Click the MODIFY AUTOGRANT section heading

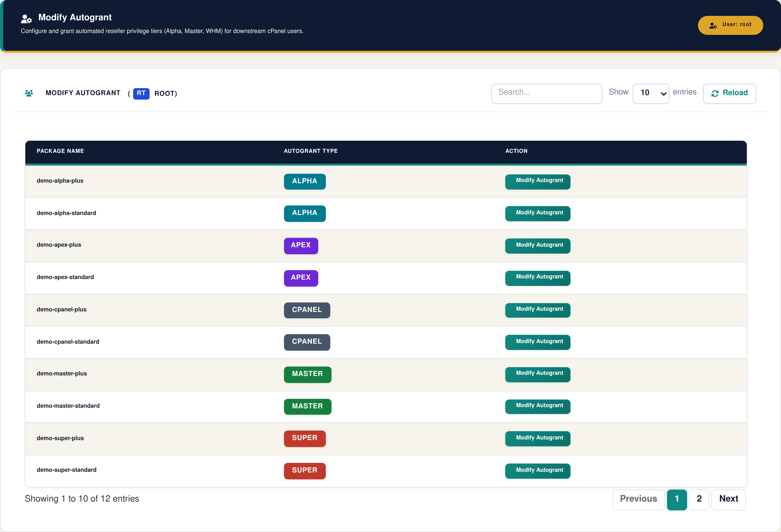point(83,93)
